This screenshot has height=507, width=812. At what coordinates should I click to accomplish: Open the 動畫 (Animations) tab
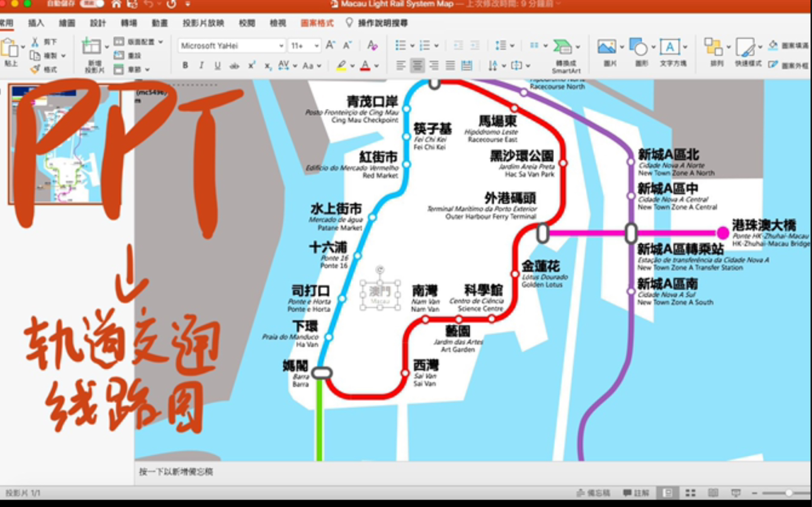pos(159,23)
